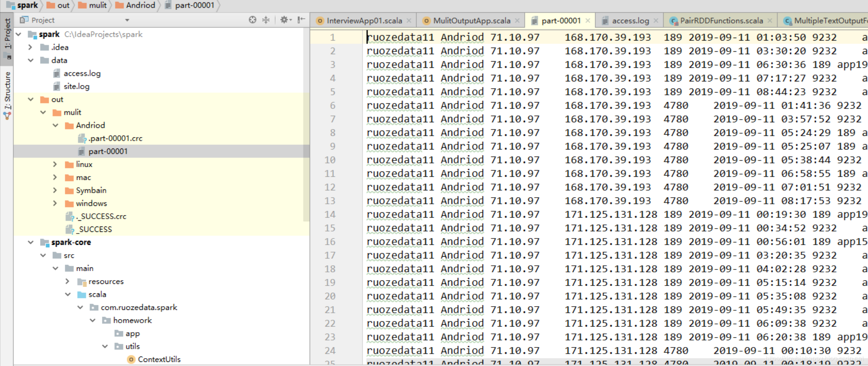Place cursor on line 24 text
The image size is (868, 366).
[x=615, y=351]
